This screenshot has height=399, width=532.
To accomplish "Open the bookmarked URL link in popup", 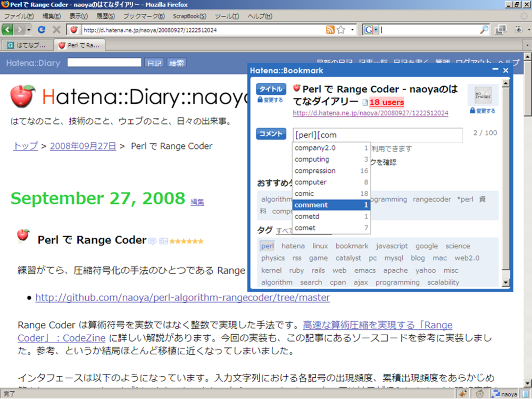I will (370, 113).
